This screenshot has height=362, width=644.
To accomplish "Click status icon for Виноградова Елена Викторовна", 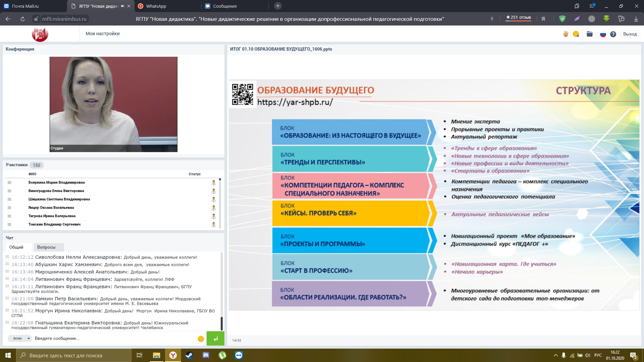I will click(x=213, y=191).
